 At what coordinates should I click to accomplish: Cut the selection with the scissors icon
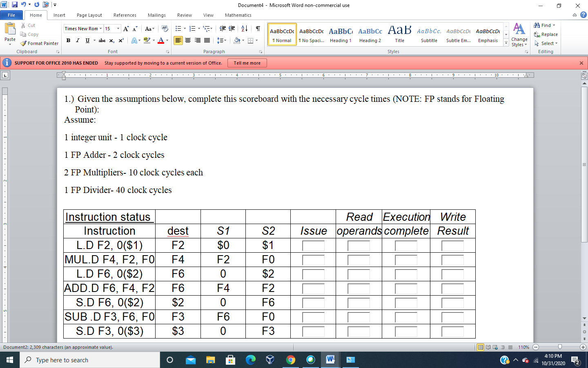tap(23, 25)
